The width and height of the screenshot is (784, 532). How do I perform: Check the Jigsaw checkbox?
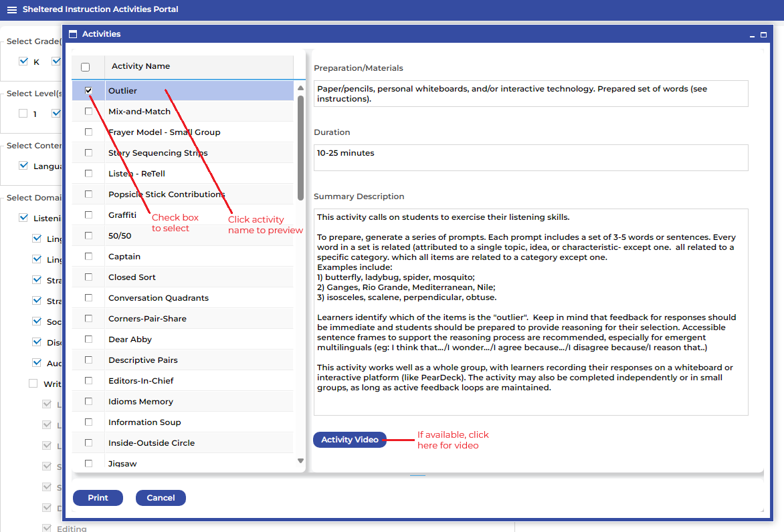tap(88, 463)
